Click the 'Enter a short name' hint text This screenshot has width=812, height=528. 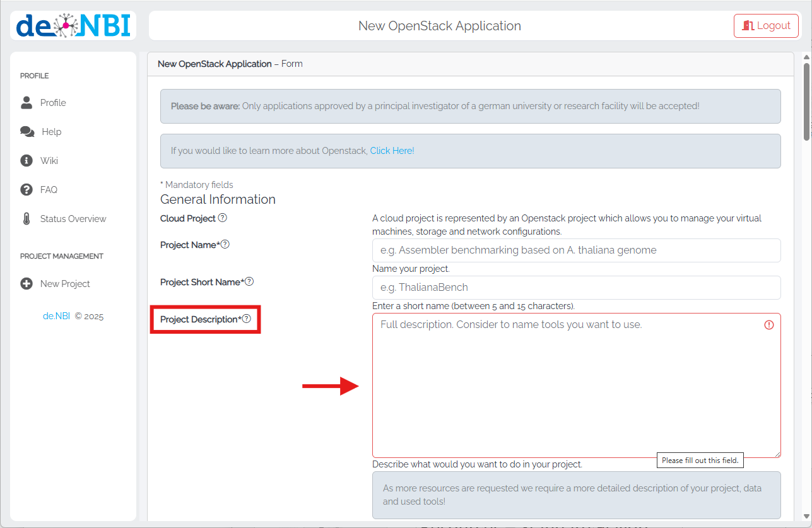(x=473, y=306)
